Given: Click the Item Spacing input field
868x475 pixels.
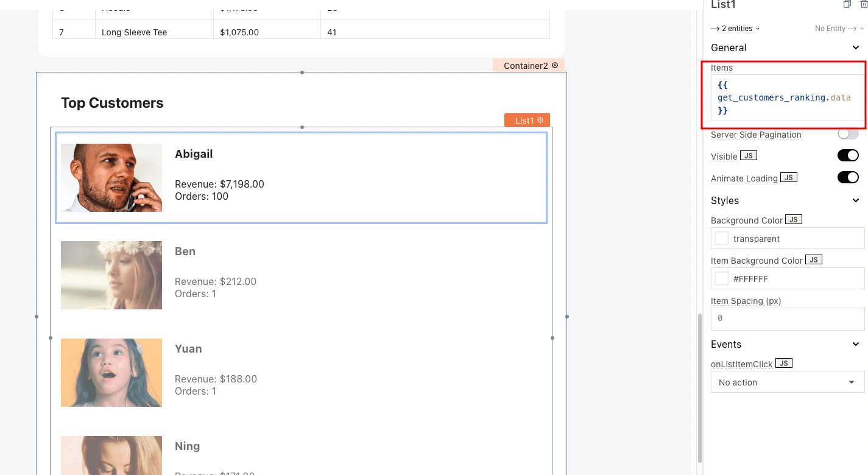Looking at the screenshot, I should pos(787,318).
